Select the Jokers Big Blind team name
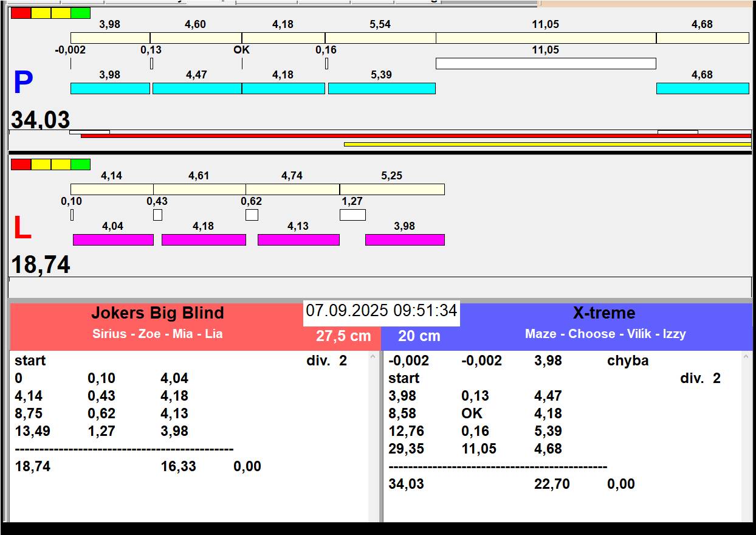This screenshot has width=756, height=535. [157, 313]
